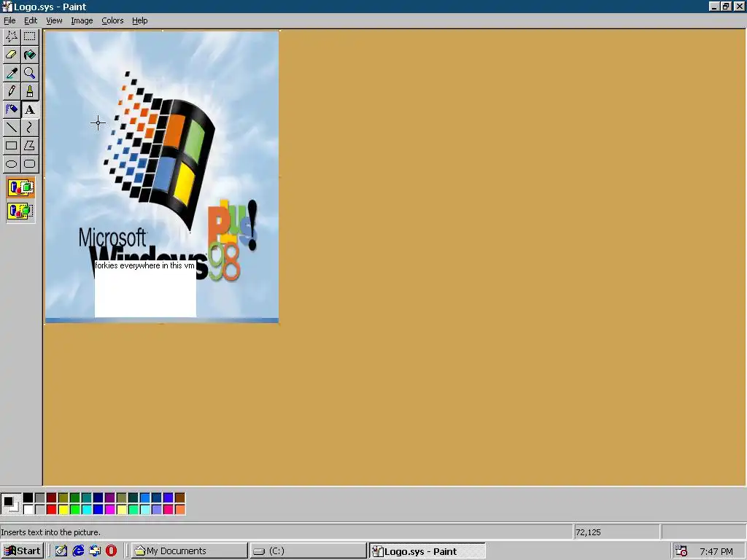Screen dimensions: 747x560
Task: Click the Text tool (letter A)
Action: 29,109
